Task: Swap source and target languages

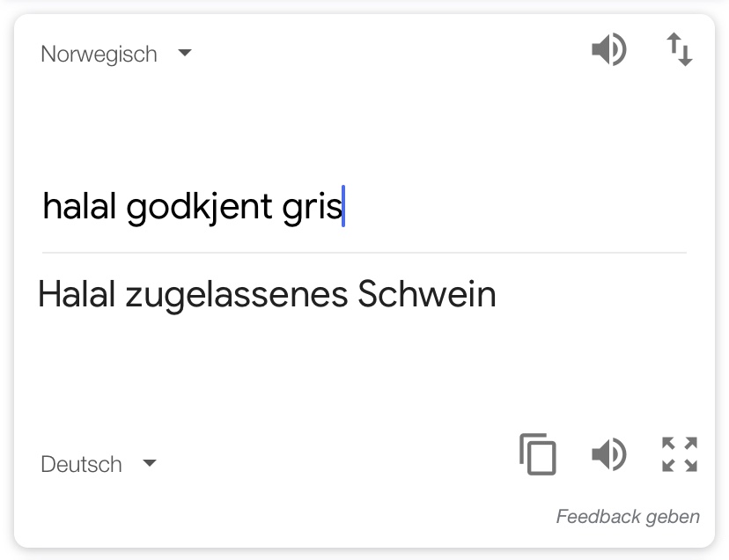Action: (679, 50)
